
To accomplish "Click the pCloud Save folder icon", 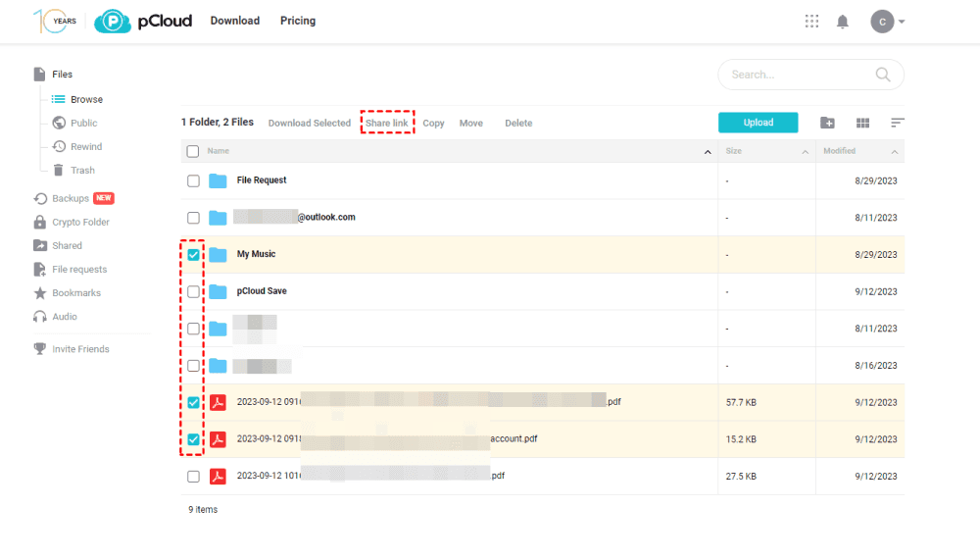I will click(x=218, y=291).
